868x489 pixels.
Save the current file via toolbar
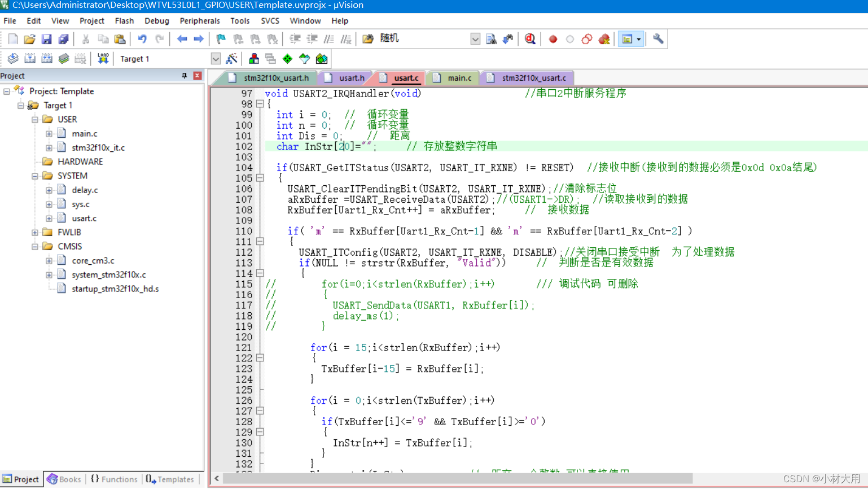point(46,39)
